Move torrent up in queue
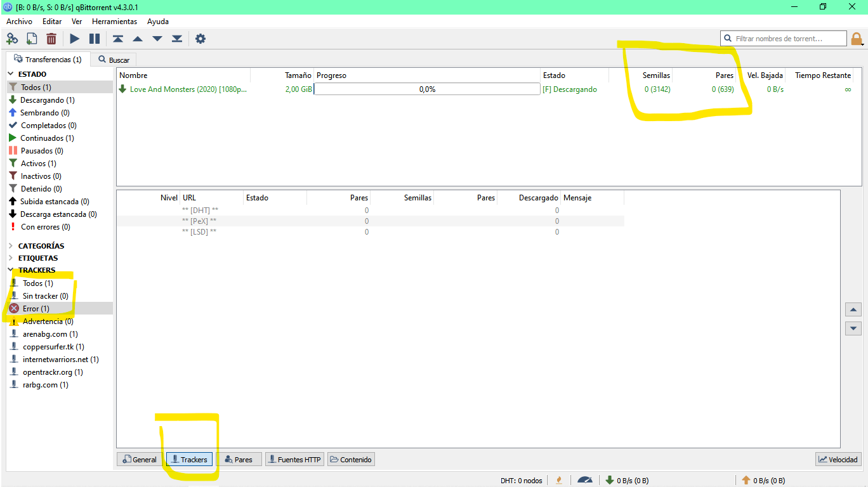Viewport: 868px width, 487px height. (x=138, y=39)
